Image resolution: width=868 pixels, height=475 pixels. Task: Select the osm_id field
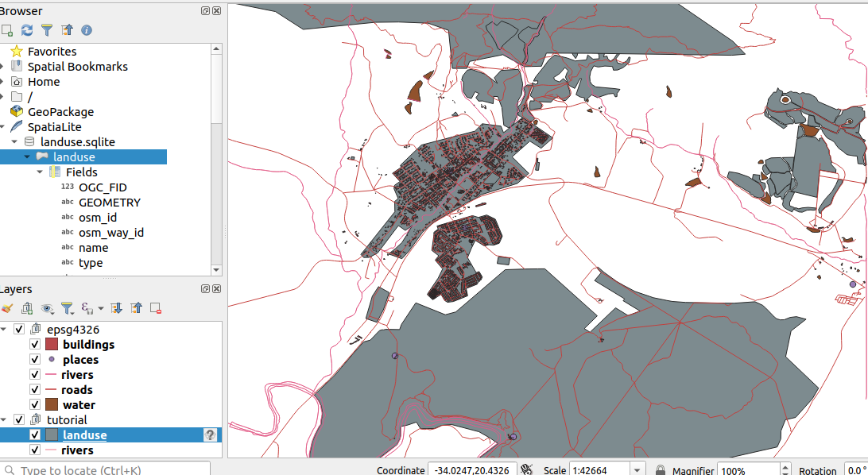(x=98, y=218)
